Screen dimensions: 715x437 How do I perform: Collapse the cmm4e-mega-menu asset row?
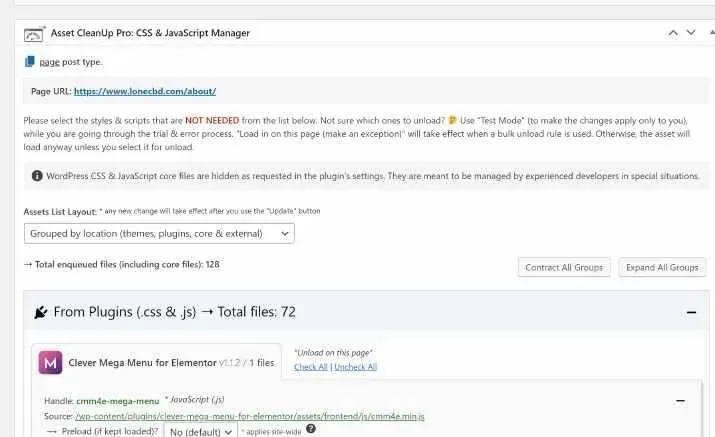coord(681,400)
